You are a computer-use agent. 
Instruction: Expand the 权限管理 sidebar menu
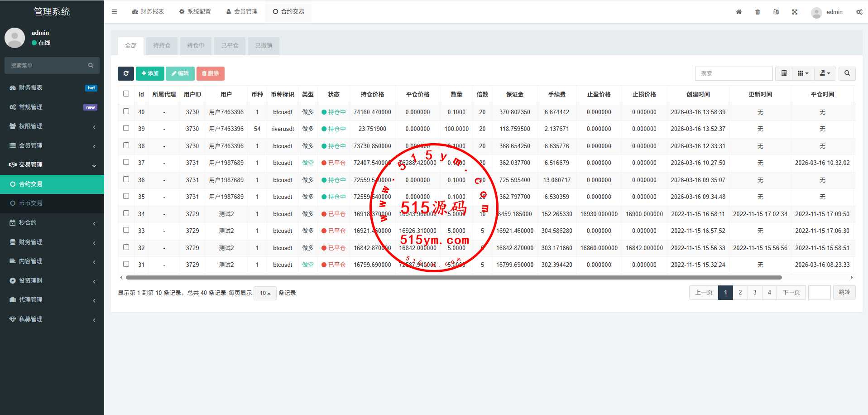(52, 126)
